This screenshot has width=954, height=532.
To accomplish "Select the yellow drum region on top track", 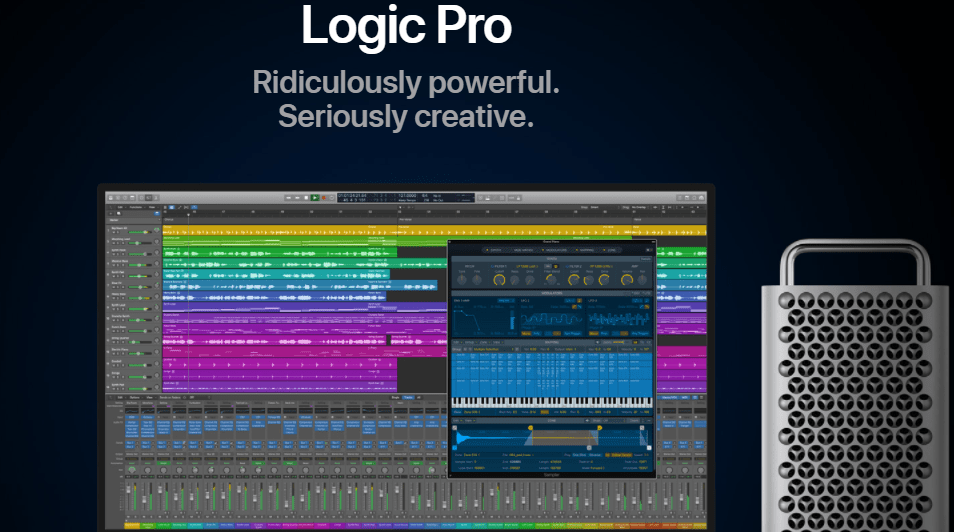I will coord(280,231).
